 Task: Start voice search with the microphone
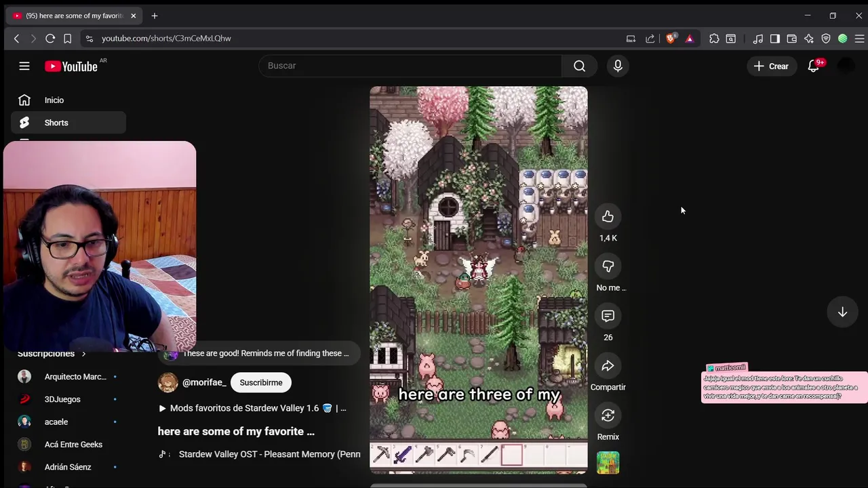coord(618,66)
